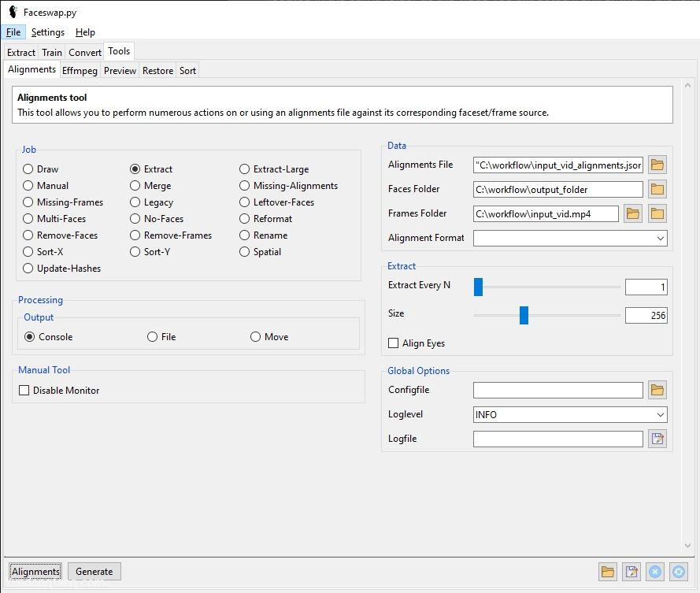Image resolution: width=700 pixels, height=593 pixels.
Task: Click the Alignments run button at bottom
Action: coord(35,572)
